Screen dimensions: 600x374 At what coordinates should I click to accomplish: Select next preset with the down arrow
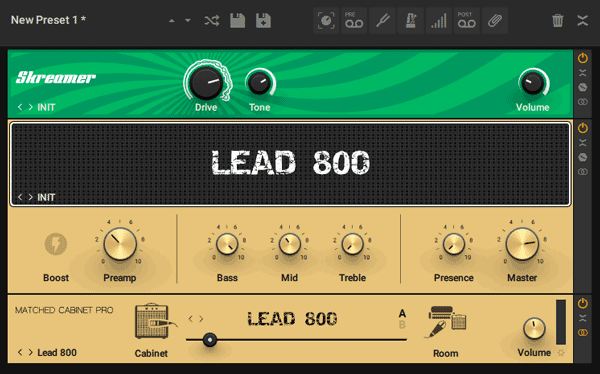188,21
